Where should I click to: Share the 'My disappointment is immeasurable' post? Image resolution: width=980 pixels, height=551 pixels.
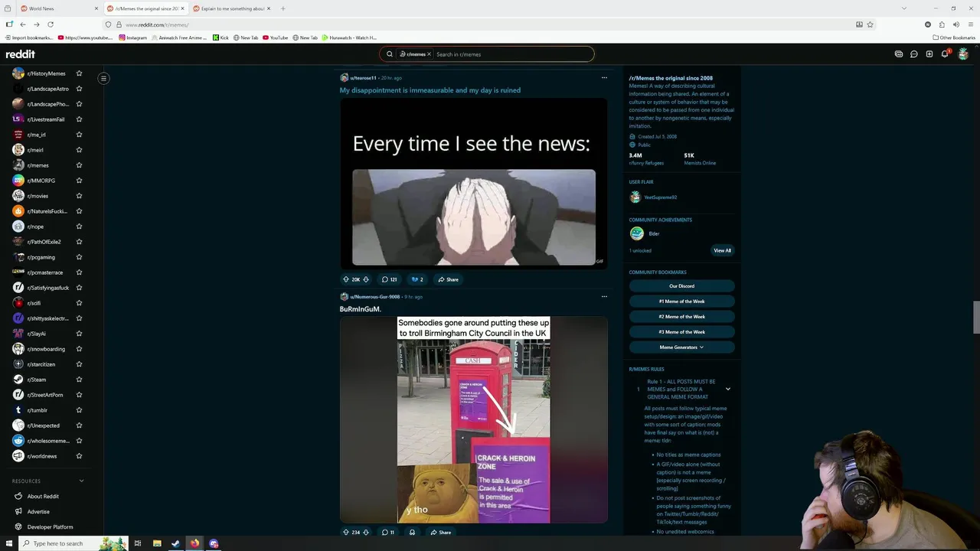pos(448,279)
